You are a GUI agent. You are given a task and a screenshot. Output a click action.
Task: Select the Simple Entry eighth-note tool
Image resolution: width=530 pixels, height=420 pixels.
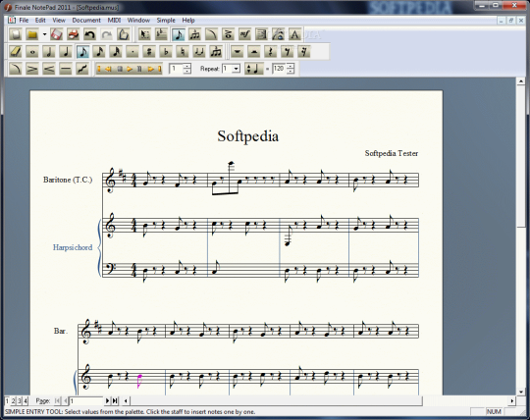point(178,34)
